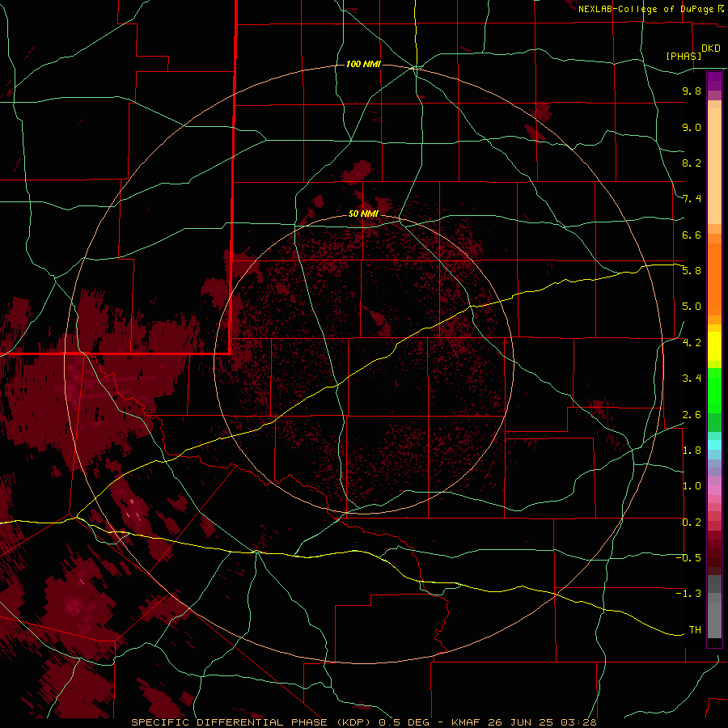This screenshot has width=728, height=728.
Task: Click the '0.5 DEG' elevation angle text
Action: pyautogui.click(x=404, y=722)
